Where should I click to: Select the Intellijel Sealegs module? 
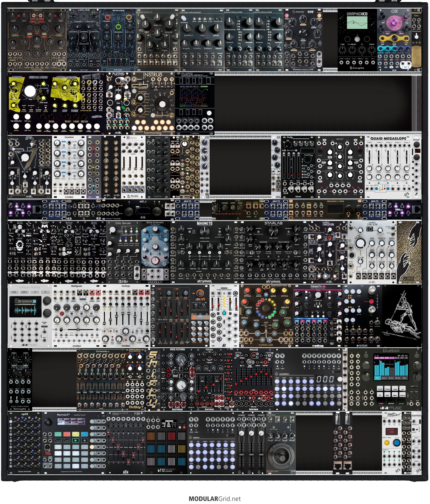tap(126, 316)
